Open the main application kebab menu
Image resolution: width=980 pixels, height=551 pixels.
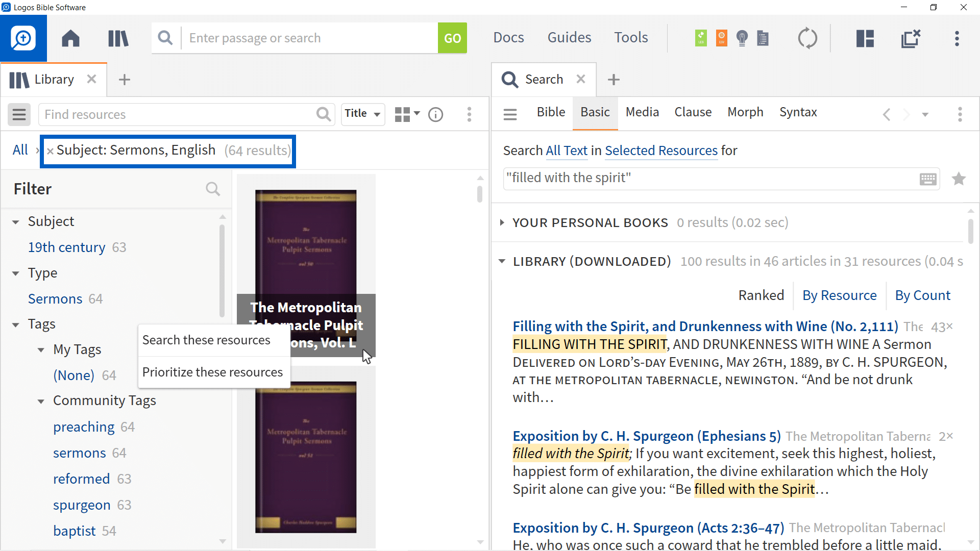tap(957, 38)
